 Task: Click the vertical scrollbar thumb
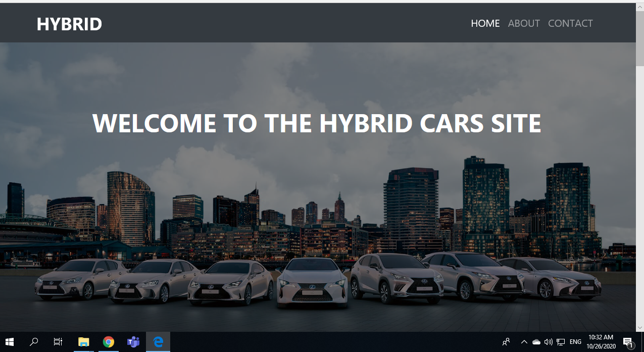pos(639,35)
